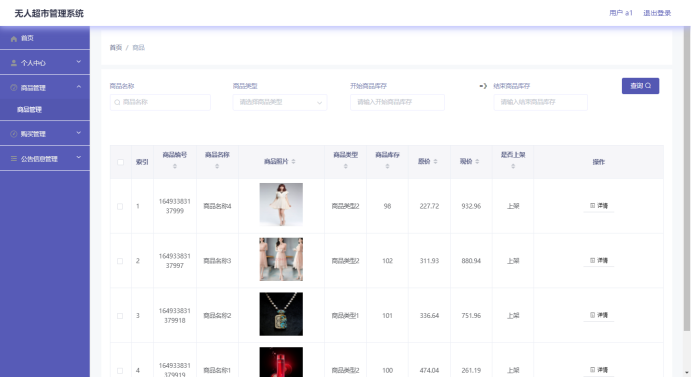692x377 pixels.
Task: Check the checkbox for row 1 商品名称4
Action: click(120, 206)
